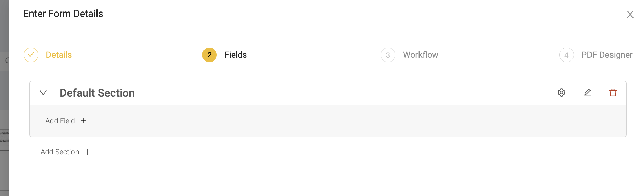Select step 2 circle for Fields

(x=209, y=55)
